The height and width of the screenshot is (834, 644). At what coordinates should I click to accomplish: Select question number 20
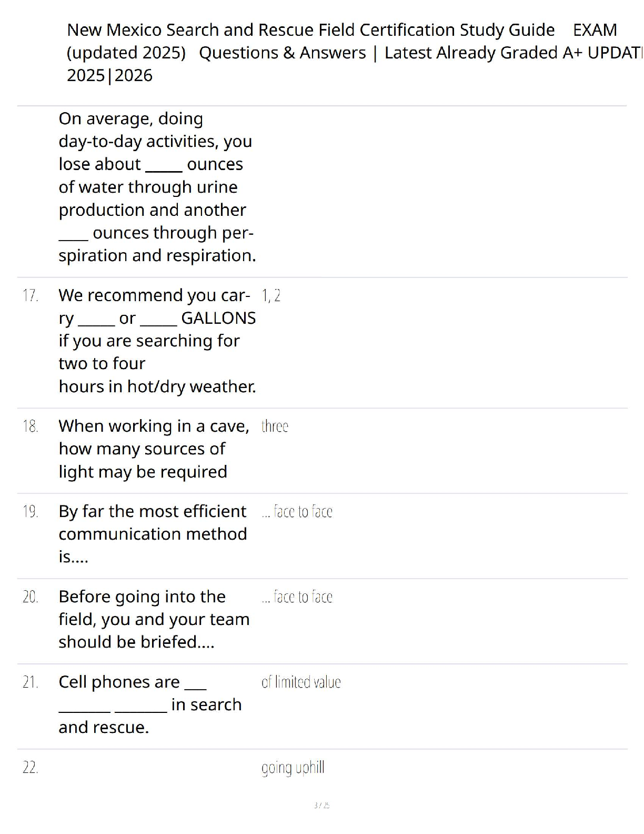coord(31,597)
